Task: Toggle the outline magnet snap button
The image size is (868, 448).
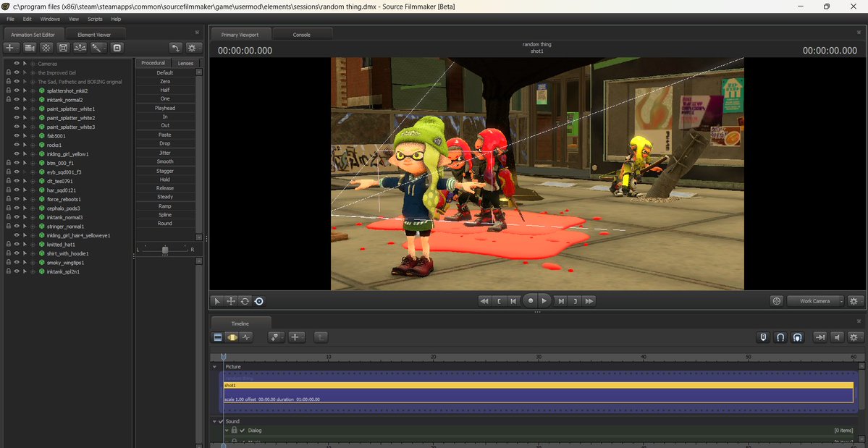Action: pos(780,337)
